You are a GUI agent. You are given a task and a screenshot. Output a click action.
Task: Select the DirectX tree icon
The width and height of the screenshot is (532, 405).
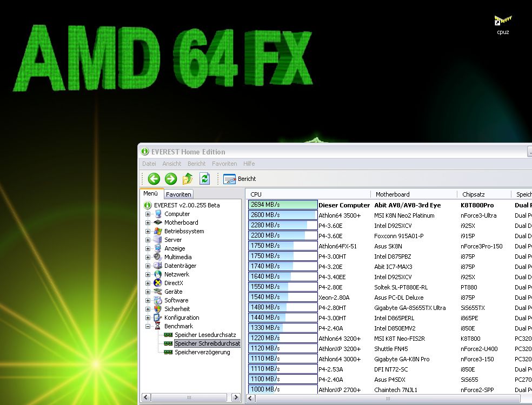tap(158, 283)
